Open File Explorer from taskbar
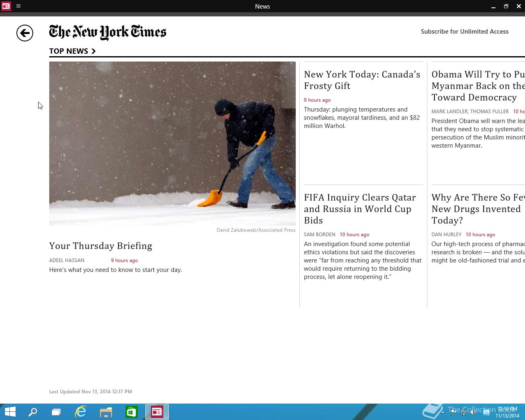 [106, 412]
